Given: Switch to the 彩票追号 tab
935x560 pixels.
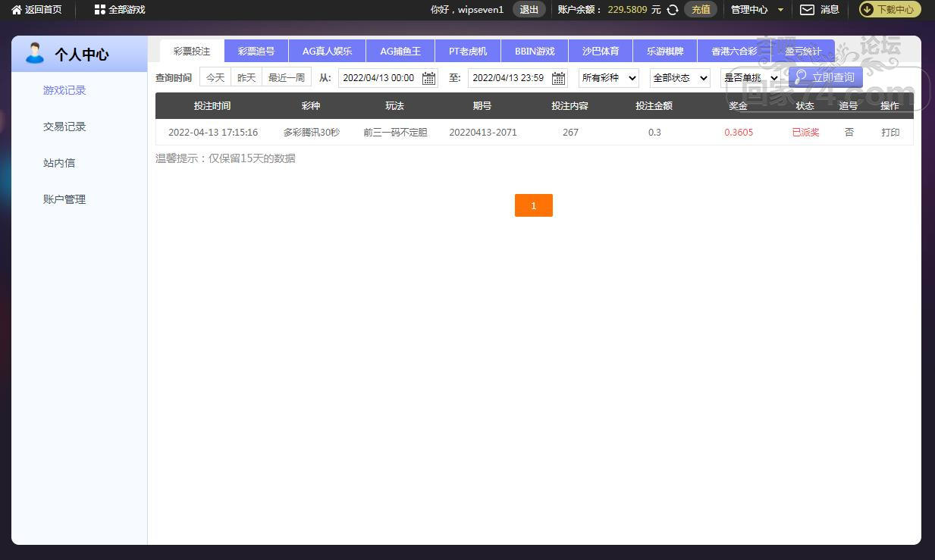Looking at the screenshot, I should pos(256,52).
